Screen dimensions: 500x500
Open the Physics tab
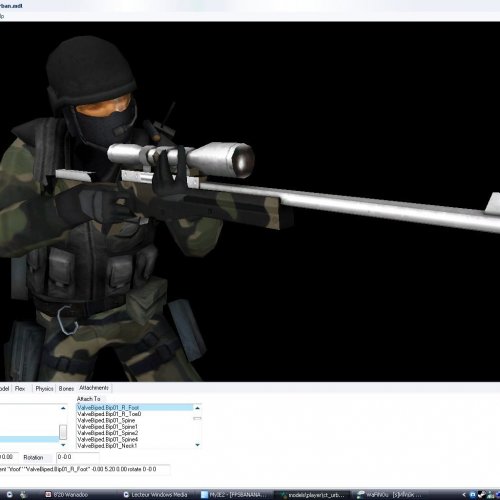[44, 389]
